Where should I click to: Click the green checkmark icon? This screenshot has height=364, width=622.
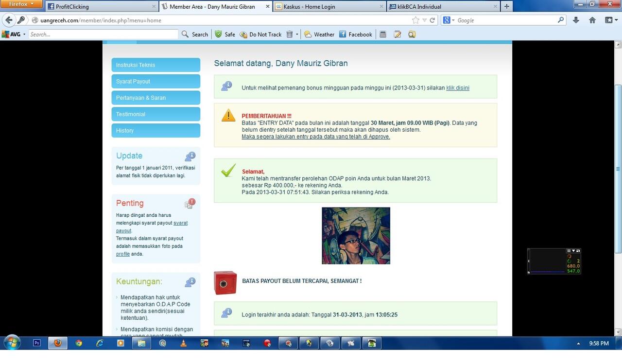tap(228, 170)
